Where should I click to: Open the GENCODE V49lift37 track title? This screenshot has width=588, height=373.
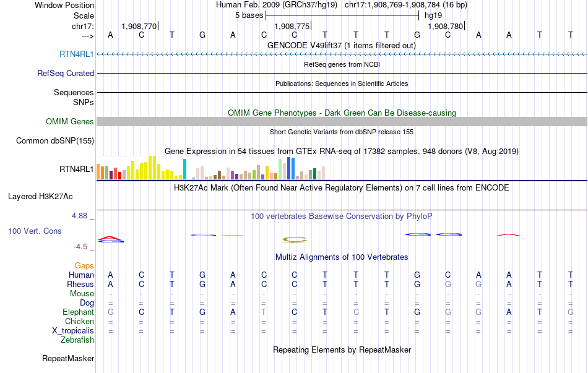tap(341, 45)
